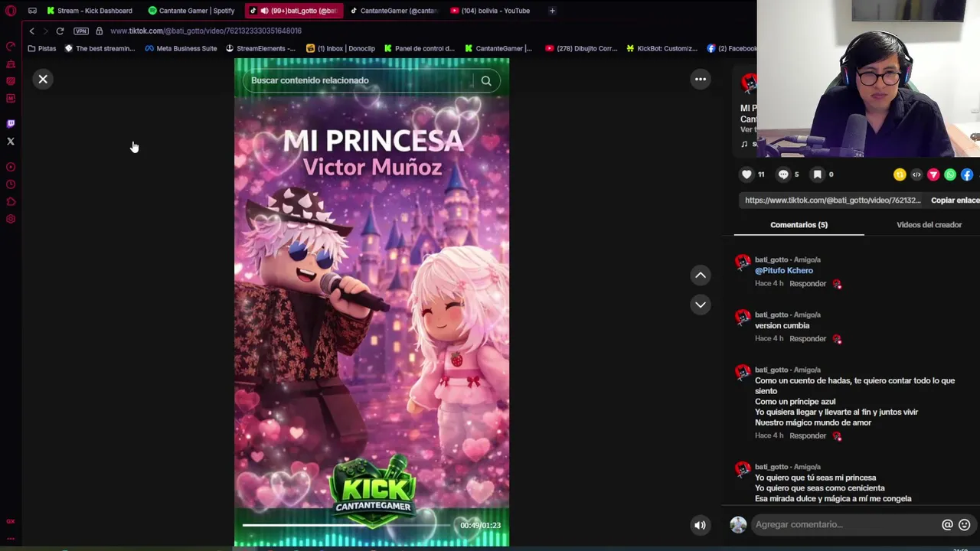
Task: Open Inbox Donoclip bookmark
Action: click(341, 48)
